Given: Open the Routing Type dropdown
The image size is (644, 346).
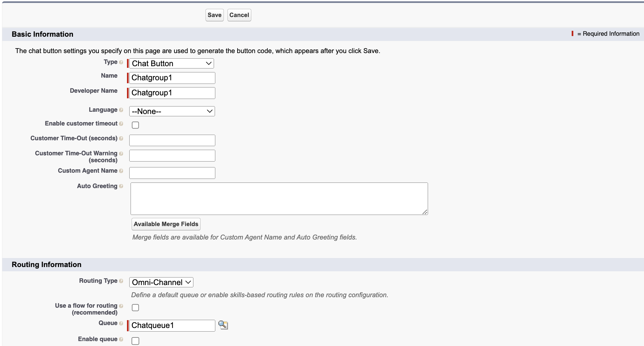Looking at the screenshot, I should point(161,282).
